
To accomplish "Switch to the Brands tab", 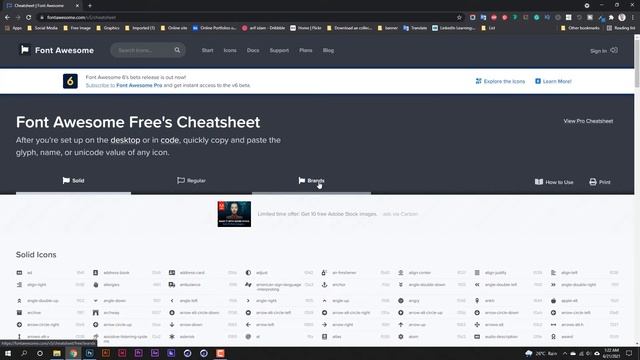I will point(311,181).
